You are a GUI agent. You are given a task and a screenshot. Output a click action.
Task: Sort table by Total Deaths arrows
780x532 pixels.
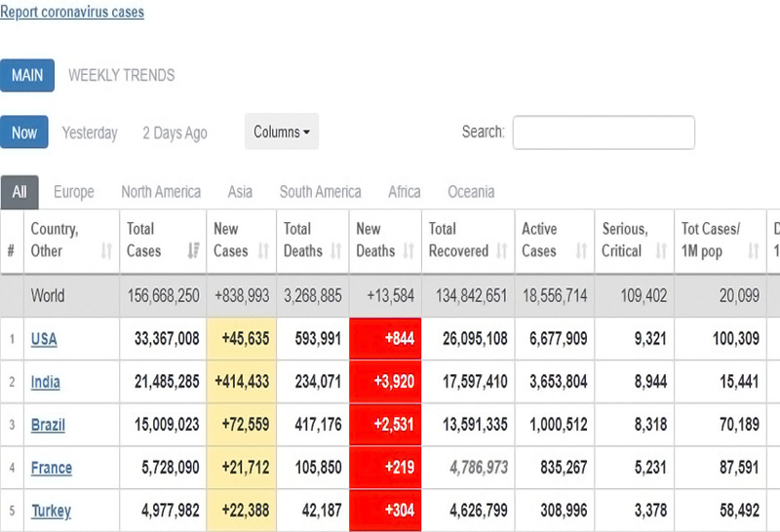[x=335, y=251]
